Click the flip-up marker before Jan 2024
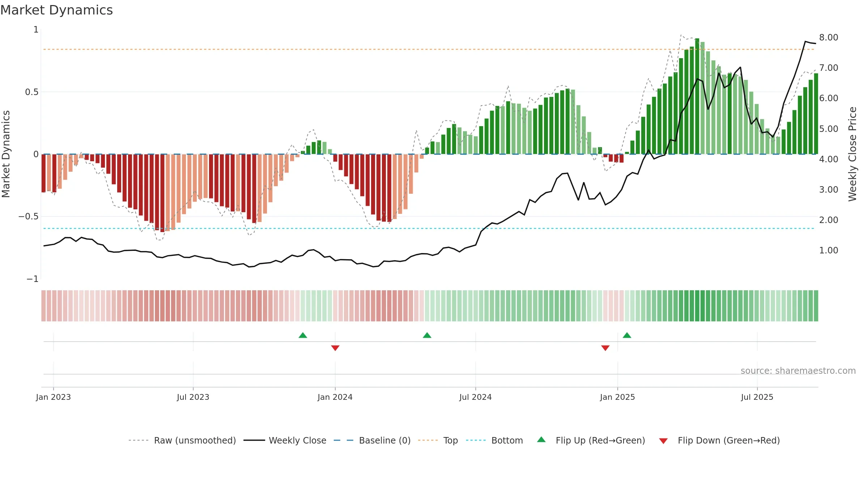This screenshot has width=868, height=488. click(303, 335)
